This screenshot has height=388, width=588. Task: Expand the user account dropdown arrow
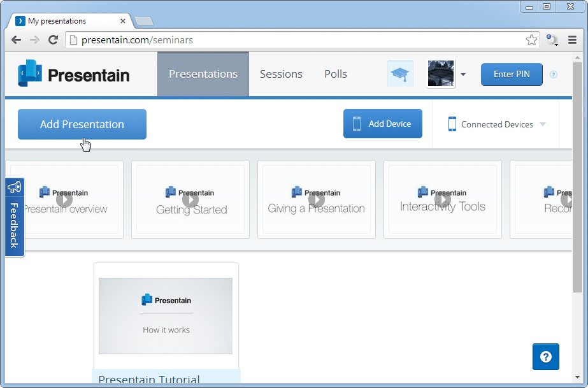[x=463, y=75]
